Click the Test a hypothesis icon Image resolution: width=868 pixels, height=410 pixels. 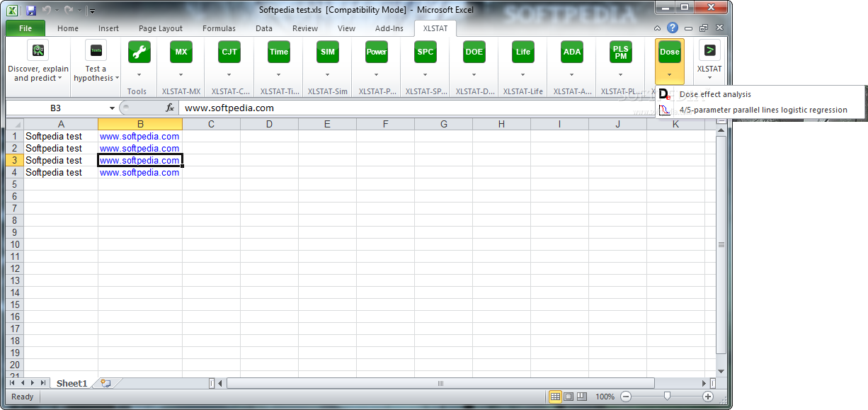coord(96,51)
